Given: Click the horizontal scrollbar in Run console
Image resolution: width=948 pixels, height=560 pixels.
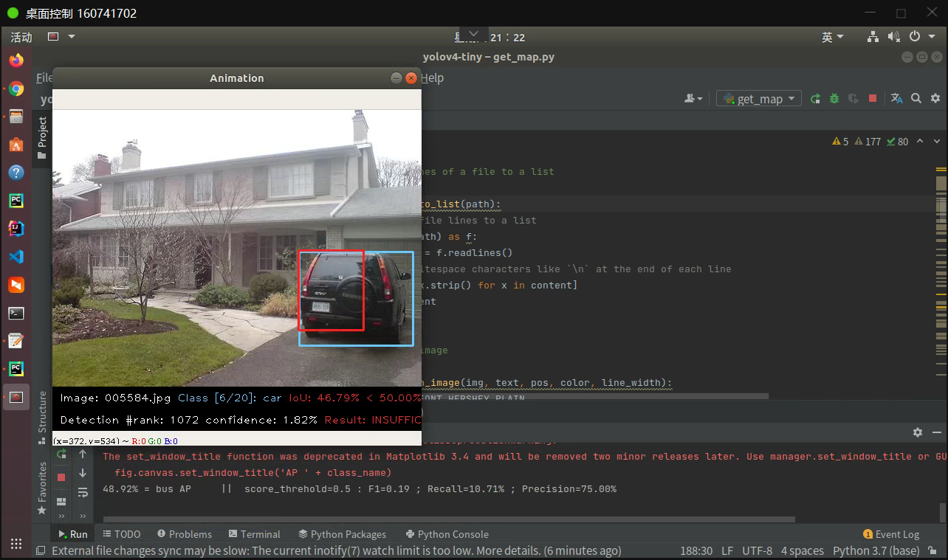Looking at the screenshot, I should 449,519.
